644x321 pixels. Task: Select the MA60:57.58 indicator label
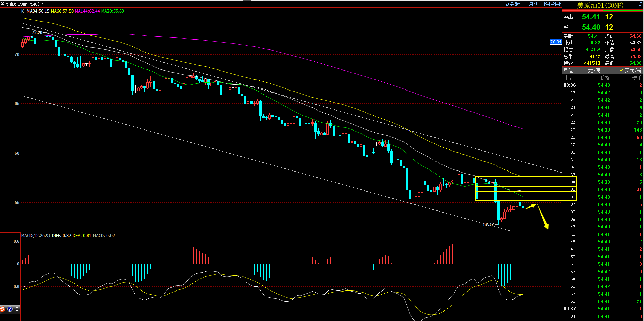(62, 11)
